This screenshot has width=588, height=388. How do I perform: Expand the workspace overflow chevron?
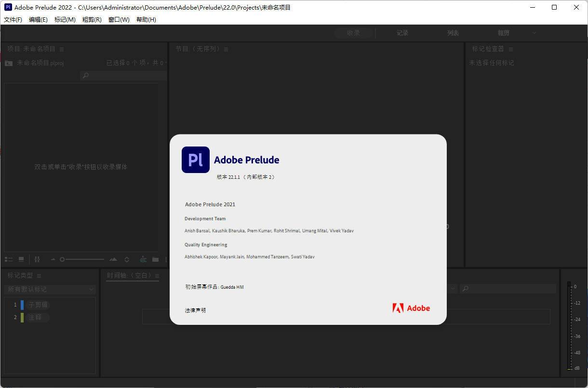pyautogui.click(x=534, y=33)
